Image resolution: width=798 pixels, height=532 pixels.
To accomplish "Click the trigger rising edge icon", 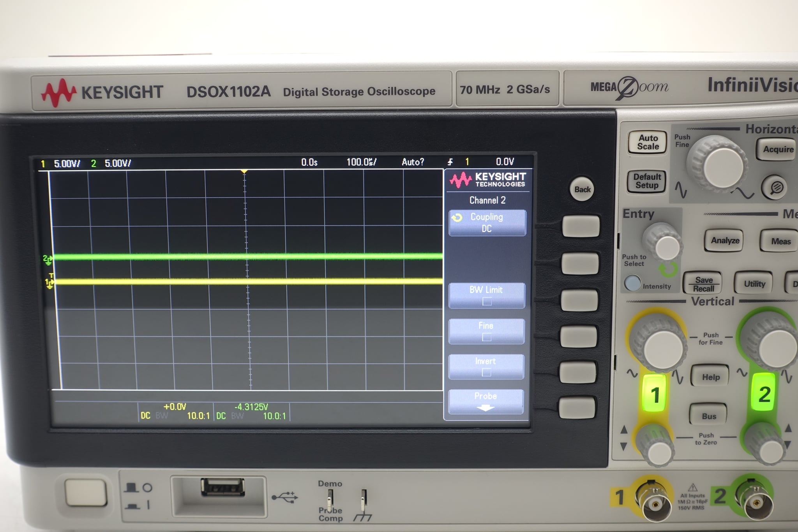I will pyautogui.click(x=450, y=162).
